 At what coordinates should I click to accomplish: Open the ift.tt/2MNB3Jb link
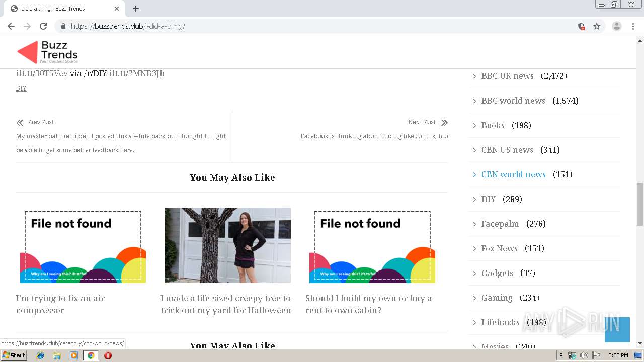click(x=137, y=73)
